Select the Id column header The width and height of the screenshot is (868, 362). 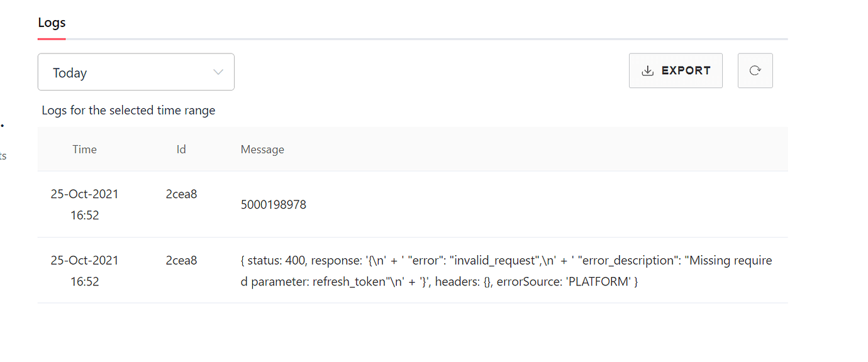pos(181,149)
